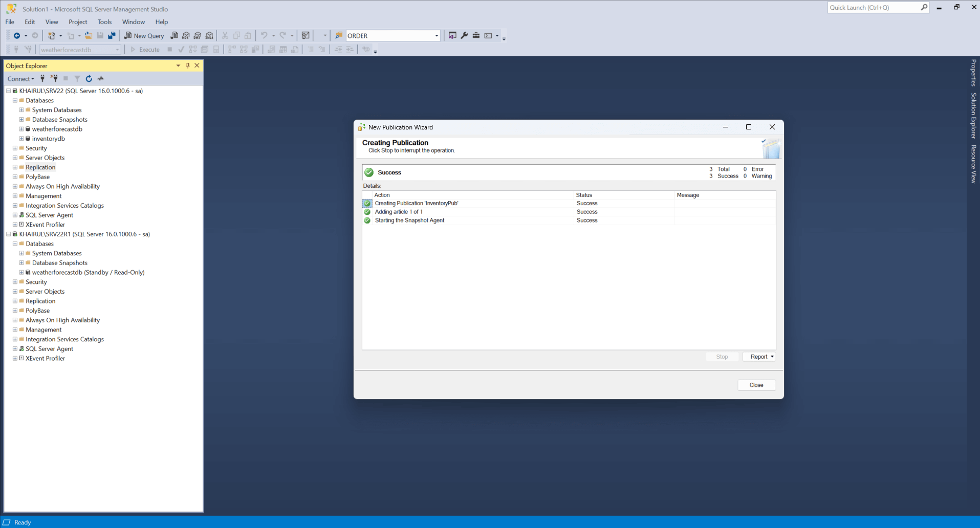980x528 pixels.
Task: Click the Quick Launch search field
Action: 873,8
